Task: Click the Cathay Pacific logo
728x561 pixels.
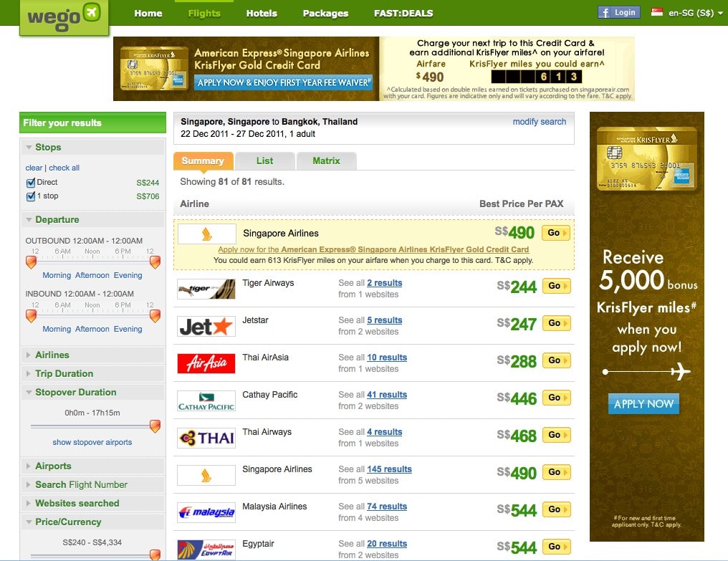Action: 206,401
